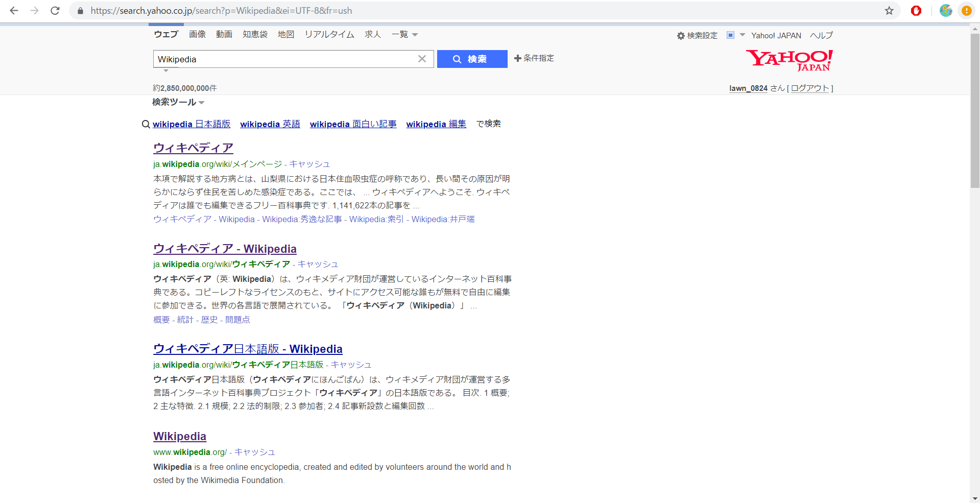This screenshot has width=980, height=503.
Task: Click the browser address bar URL
Action: pyautogui.click(x=221, y=11)
